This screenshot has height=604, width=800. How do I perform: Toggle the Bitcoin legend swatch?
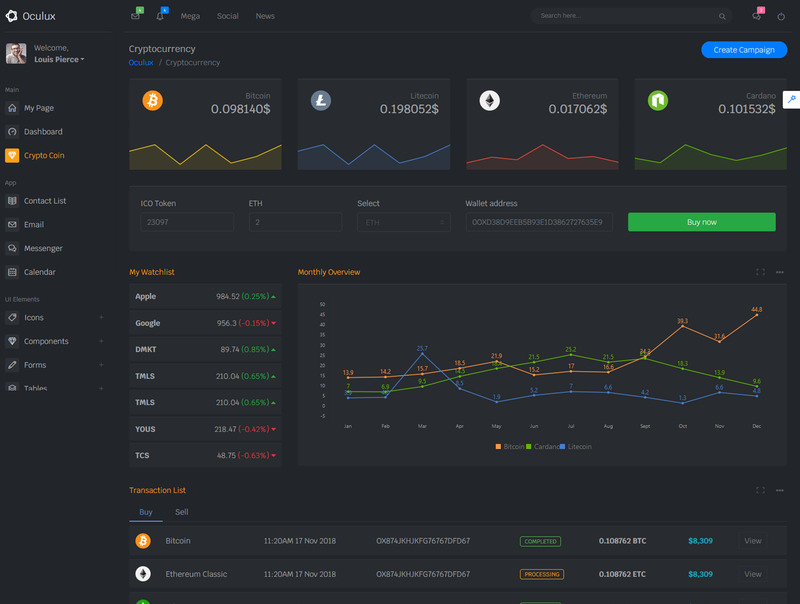pyautogui.click(x=498, y=446)
